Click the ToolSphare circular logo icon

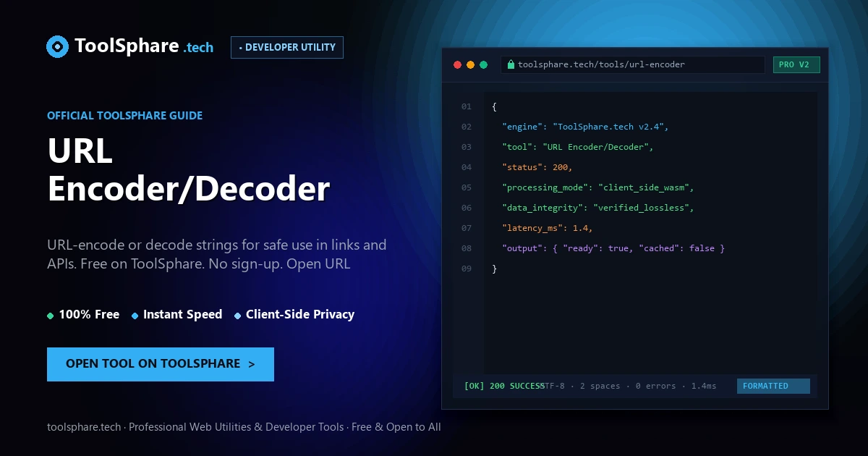(x=57, y=47)
